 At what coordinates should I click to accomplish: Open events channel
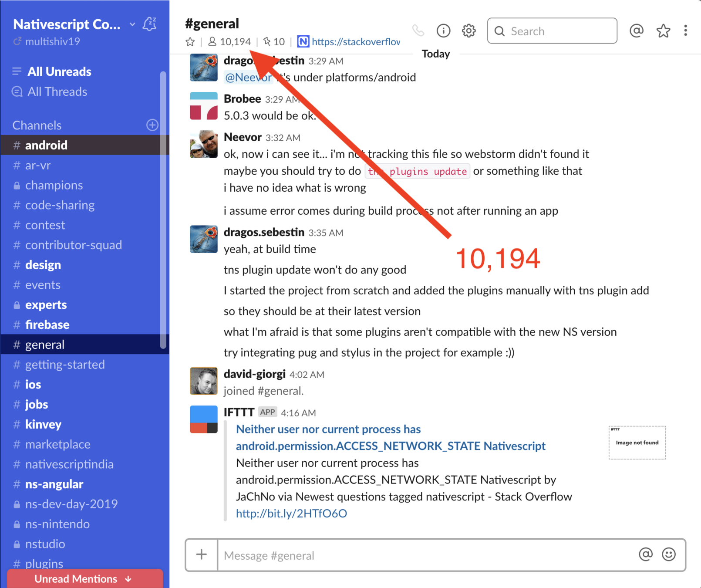[84, 285]
